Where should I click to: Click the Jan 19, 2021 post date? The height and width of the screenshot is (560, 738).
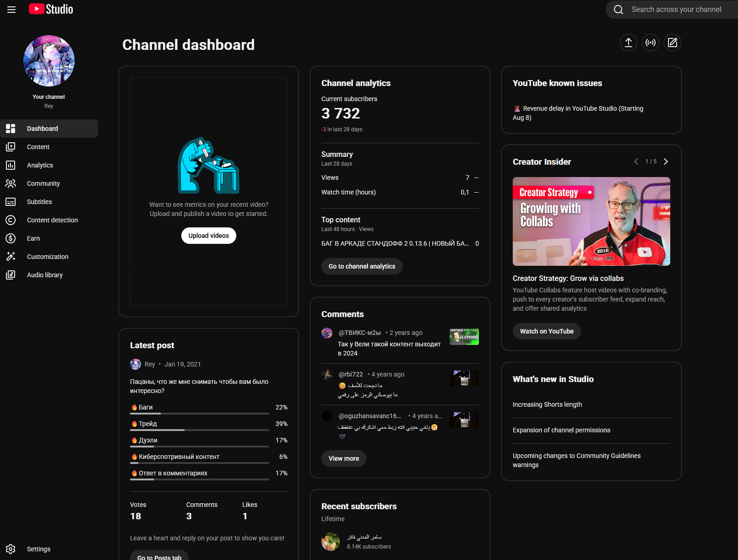[183, 364]
